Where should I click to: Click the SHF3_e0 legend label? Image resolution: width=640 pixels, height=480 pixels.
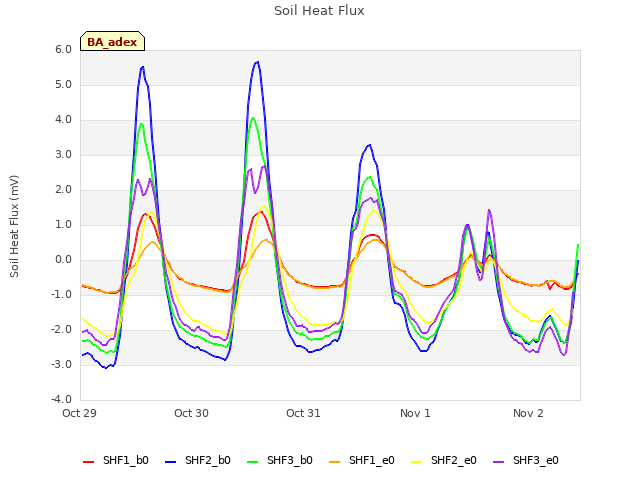[x=536, y=460]
